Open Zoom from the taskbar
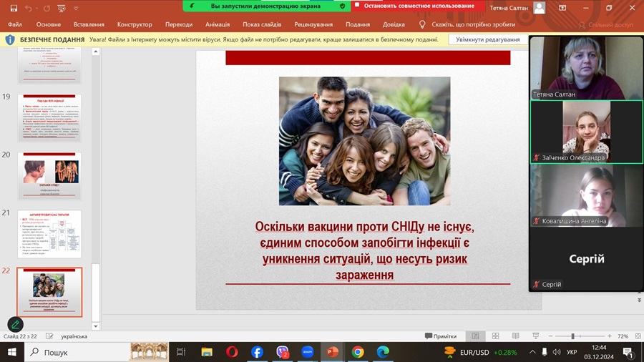The height and width of the screenshot is (362, 644). click(308, 352)
